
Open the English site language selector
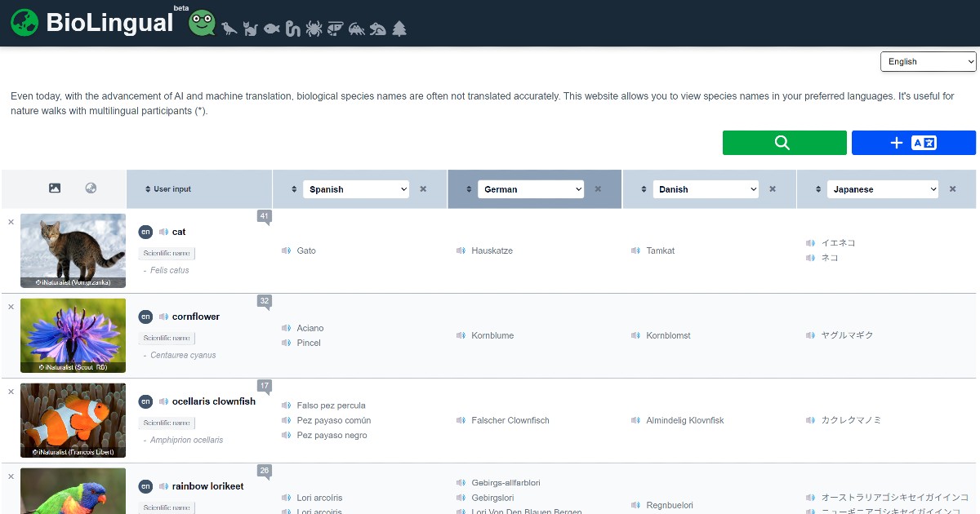[928, 62]
